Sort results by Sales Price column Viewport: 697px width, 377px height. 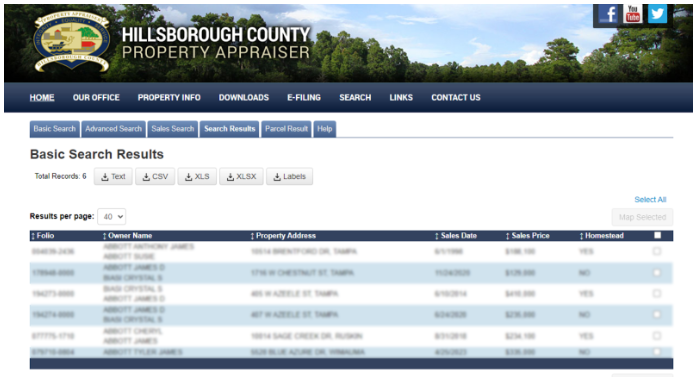tap(528, 236)
